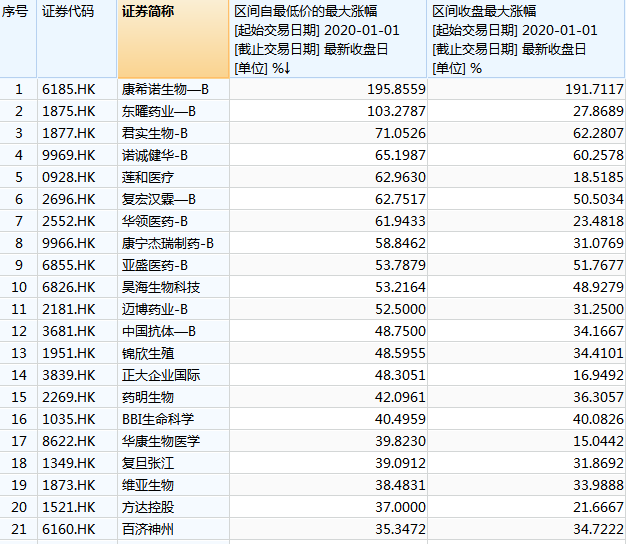This screenshot has width=628, height=544.
Task: Click the 证券代码 column header
Action: click(77, 39)
